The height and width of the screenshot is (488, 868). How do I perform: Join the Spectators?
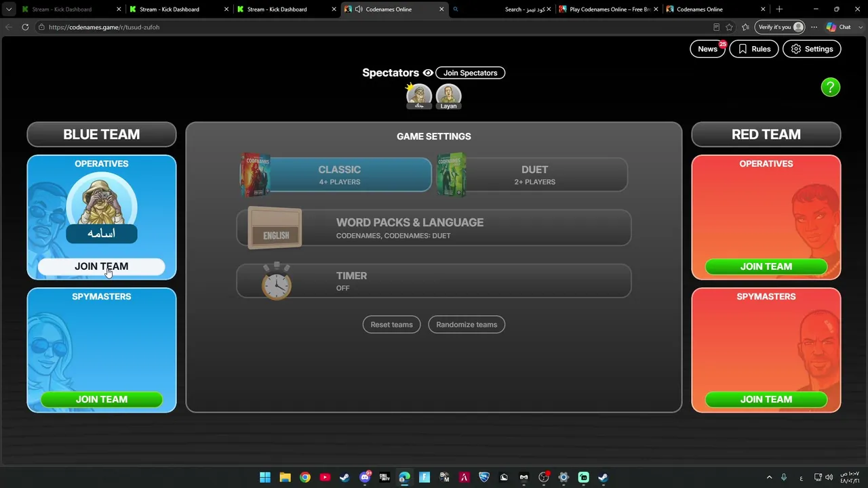coord(470,73)
